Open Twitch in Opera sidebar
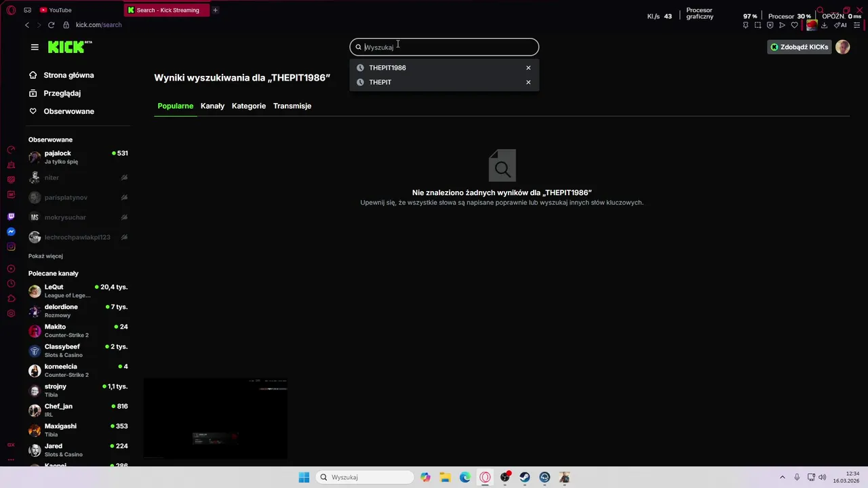The image size is (868, 488). [x=11, y=217]
